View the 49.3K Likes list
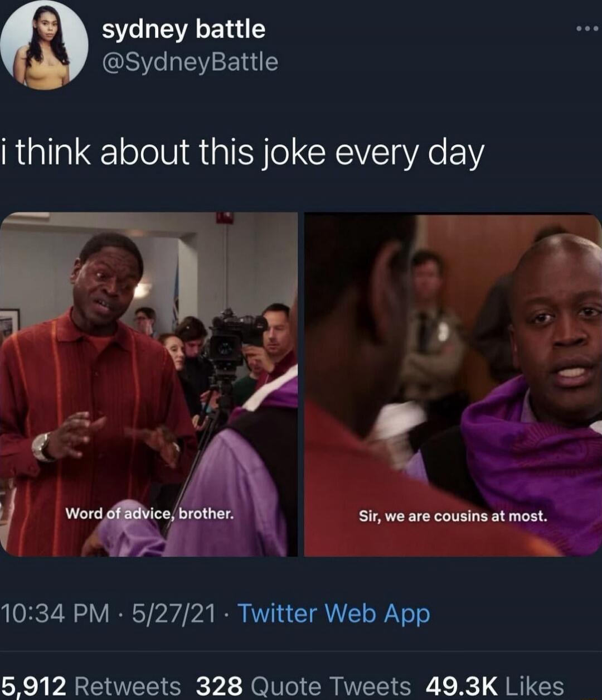 494,685
